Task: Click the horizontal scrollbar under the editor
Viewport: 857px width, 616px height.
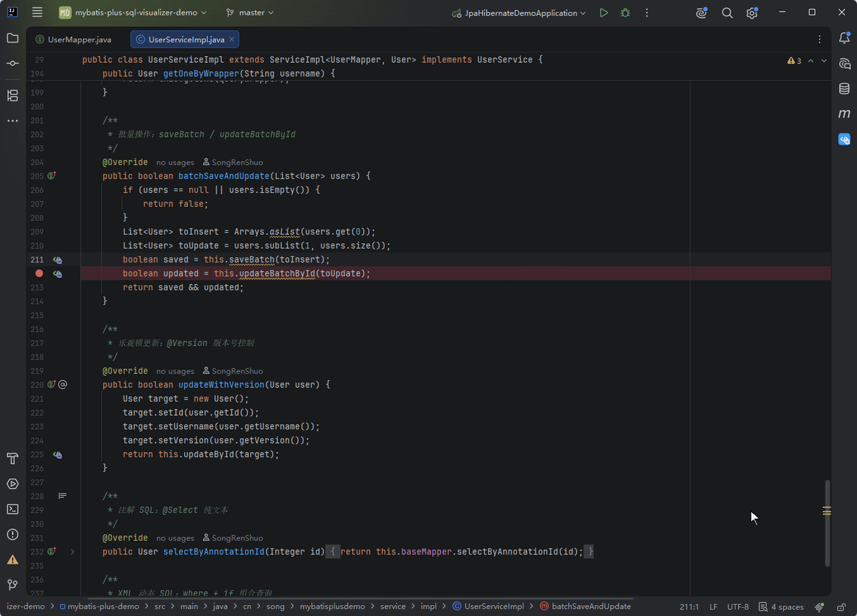Action: click(360, 598)
